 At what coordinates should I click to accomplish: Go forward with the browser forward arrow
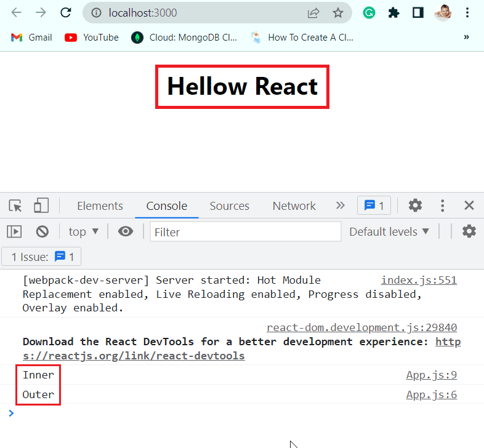(x=41, y=13)
